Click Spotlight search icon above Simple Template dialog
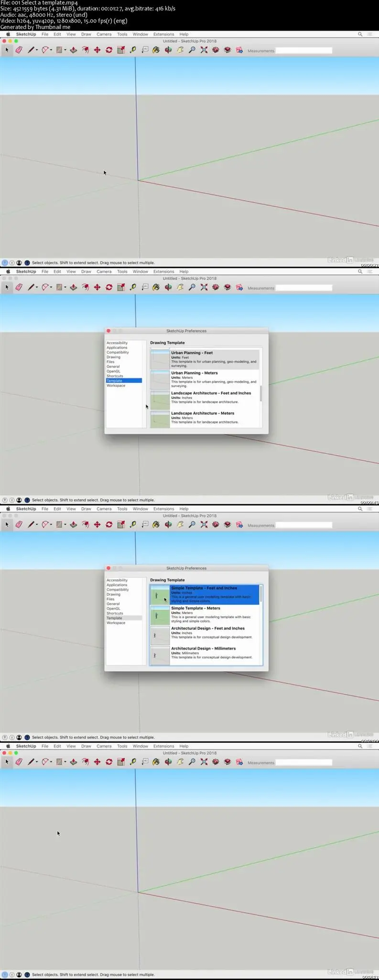 [360, 509]
